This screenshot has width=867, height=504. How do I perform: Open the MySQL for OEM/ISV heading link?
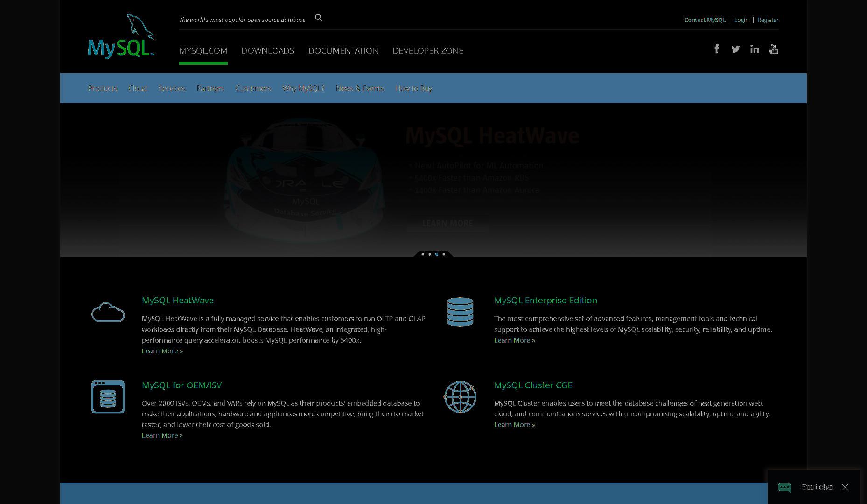(x=182, y=385)
